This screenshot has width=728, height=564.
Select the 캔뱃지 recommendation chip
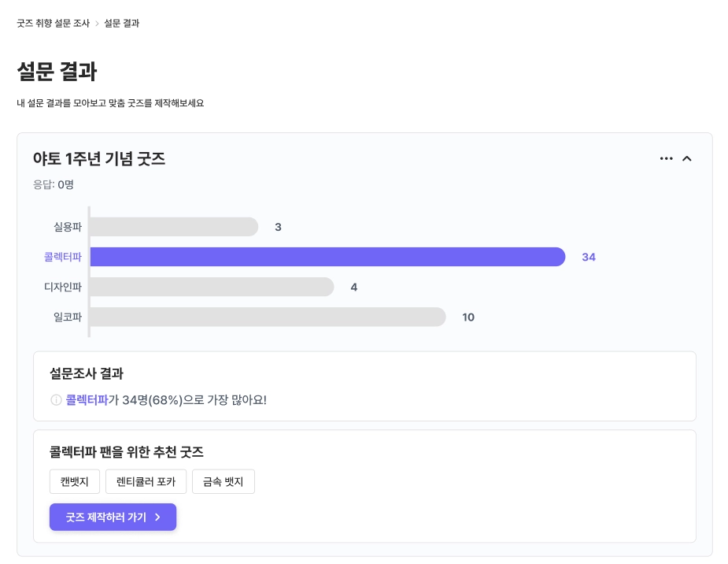tap(74, 481)
